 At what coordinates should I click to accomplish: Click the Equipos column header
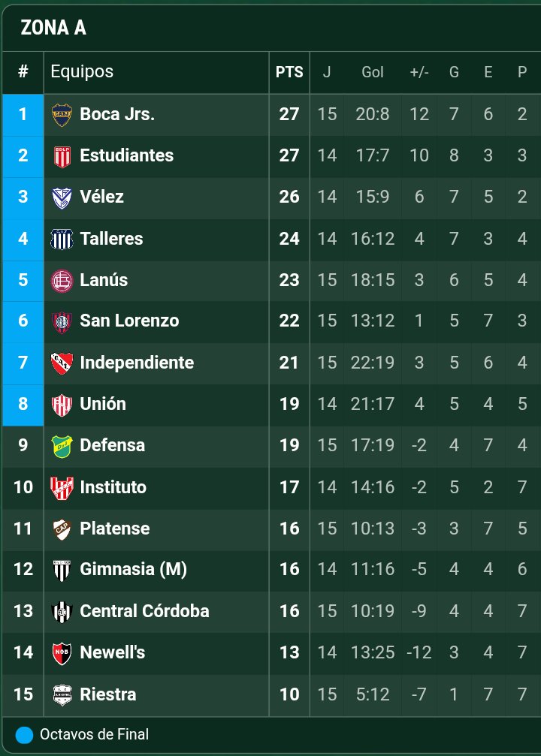click(x=82, y=72)
